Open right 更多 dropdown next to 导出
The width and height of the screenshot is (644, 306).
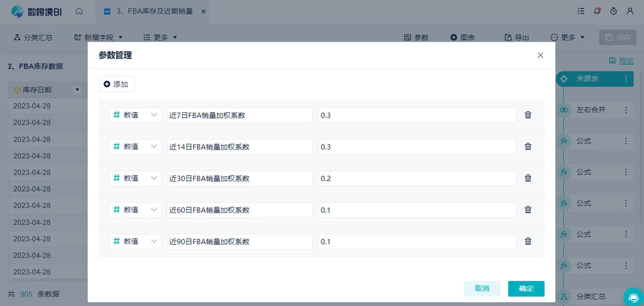click(x=568, y=37)
